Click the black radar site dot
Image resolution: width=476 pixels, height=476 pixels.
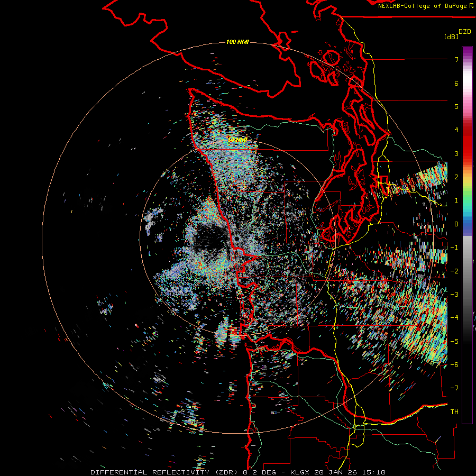[x=236, y=239]
